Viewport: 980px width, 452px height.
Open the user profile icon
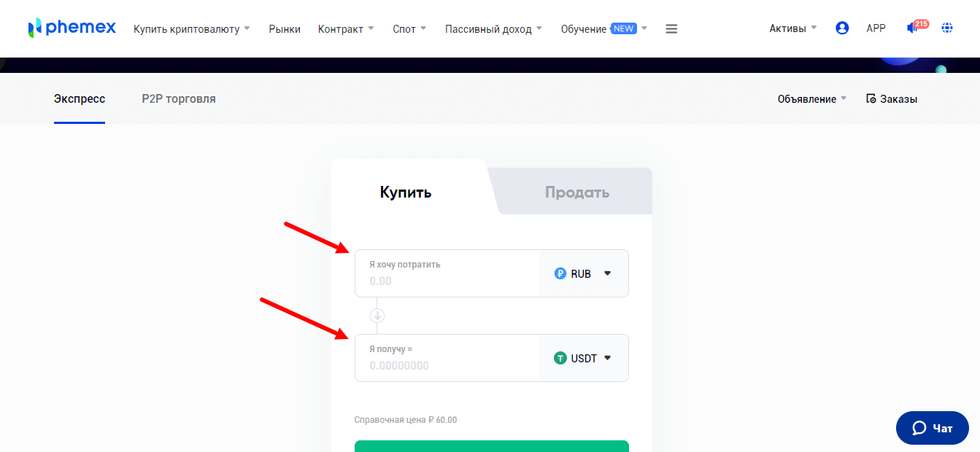point(842,28)
